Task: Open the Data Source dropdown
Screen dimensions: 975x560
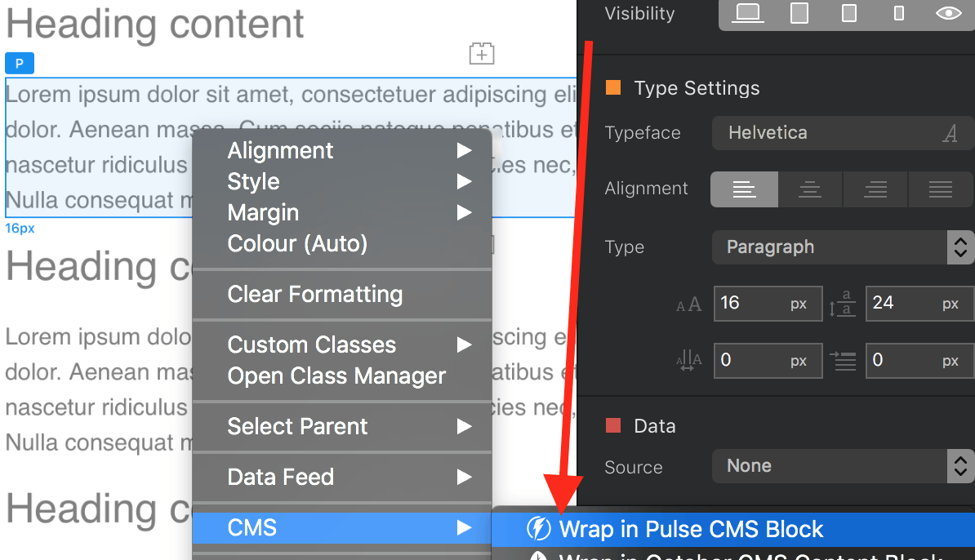Action: click(x=843, y=466)
